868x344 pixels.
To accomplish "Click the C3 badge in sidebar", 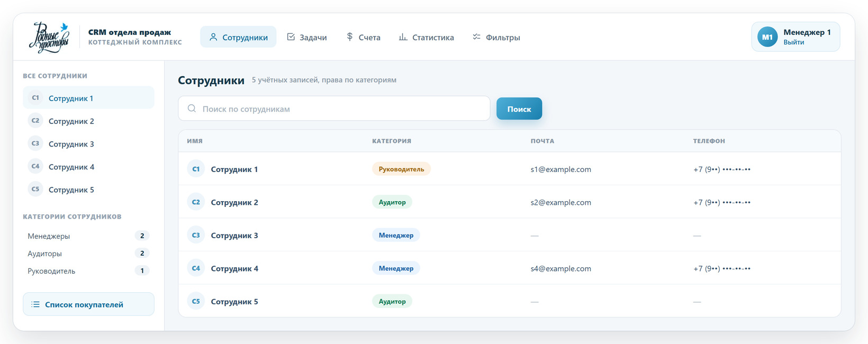I will pyautogui.click(x=35, y=143).
